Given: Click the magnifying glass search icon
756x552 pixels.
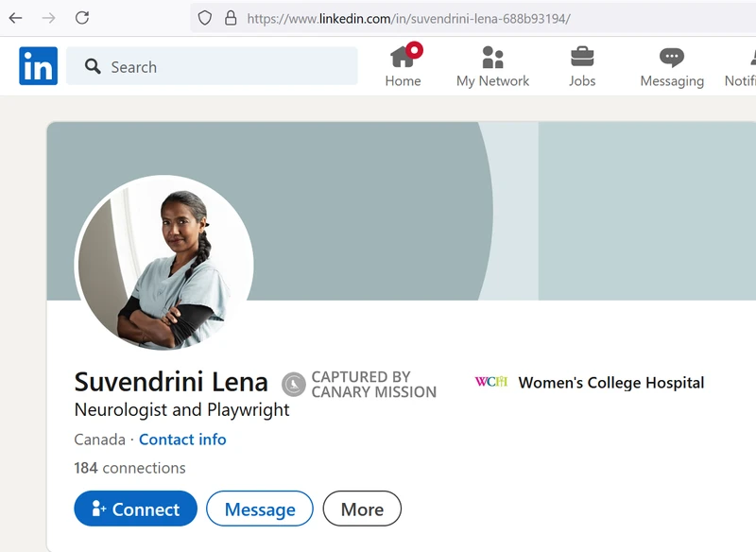Looking at the screenshot, I should 93,66.
